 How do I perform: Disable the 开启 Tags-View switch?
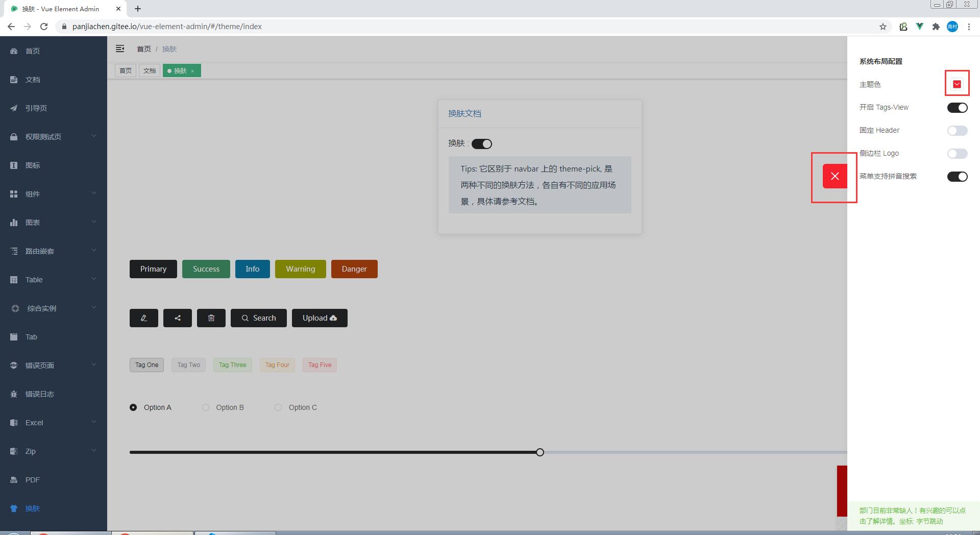tap(958, 108)
